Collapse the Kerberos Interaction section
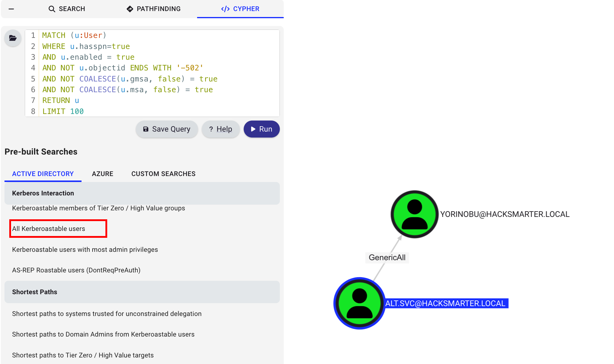The height and width of the screenshot is (364, 614). [x=142, y=193]
